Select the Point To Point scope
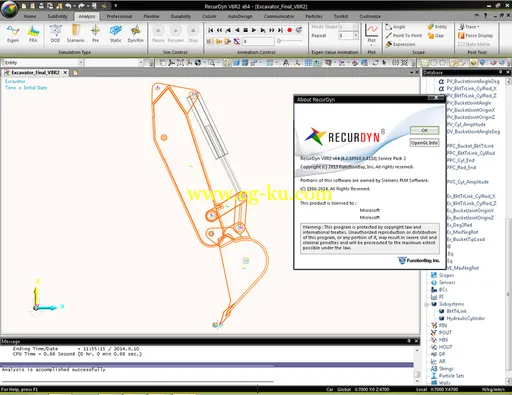Viewport: 512px width, 395px height. tap(404, 35)
